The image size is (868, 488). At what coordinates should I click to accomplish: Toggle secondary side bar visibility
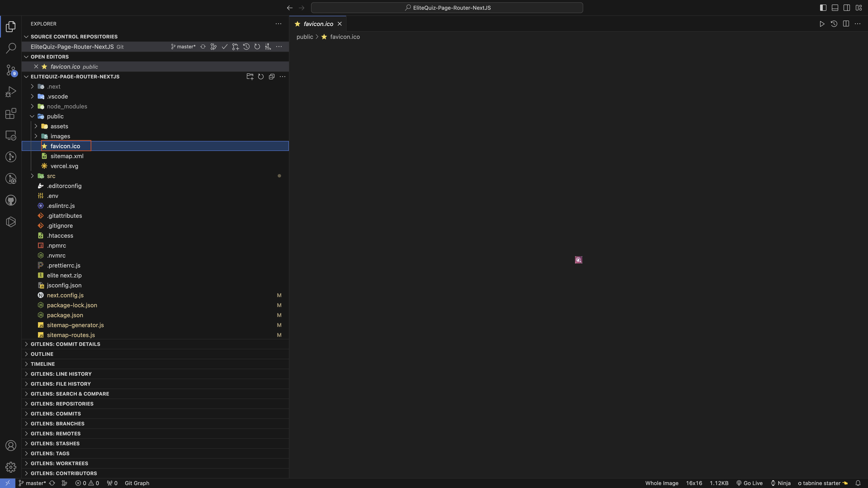[x=847, y=8]
